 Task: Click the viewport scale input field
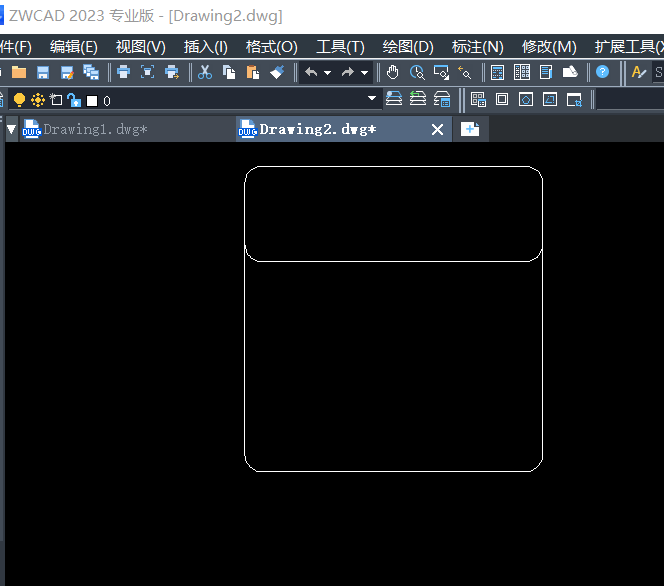coord(630,100)
